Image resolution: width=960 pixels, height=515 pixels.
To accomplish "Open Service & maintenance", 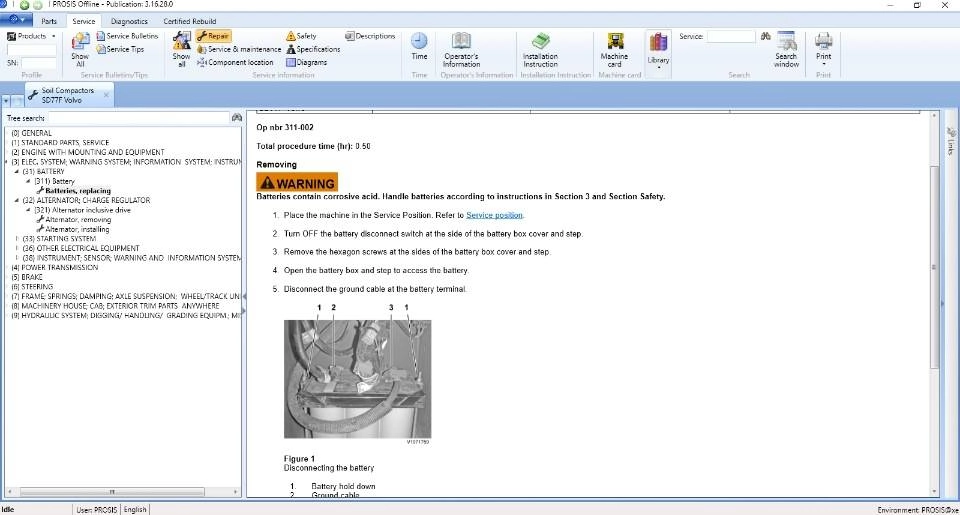I will pos(239,49).
